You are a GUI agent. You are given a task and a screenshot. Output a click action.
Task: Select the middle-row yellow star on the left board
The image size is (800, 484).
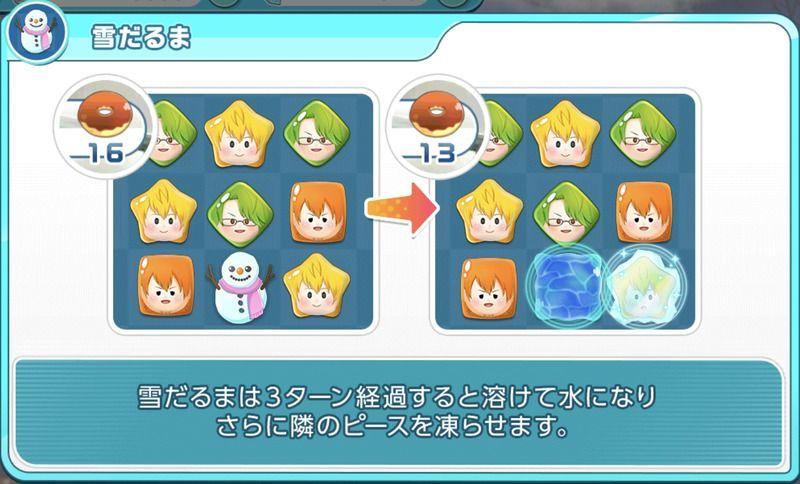pos(163,211)
